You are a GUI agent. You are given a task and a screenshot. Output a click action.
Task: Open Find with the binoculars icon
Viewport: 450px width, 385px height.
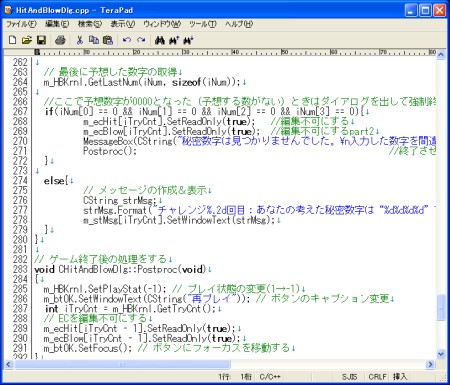(160, 40)
